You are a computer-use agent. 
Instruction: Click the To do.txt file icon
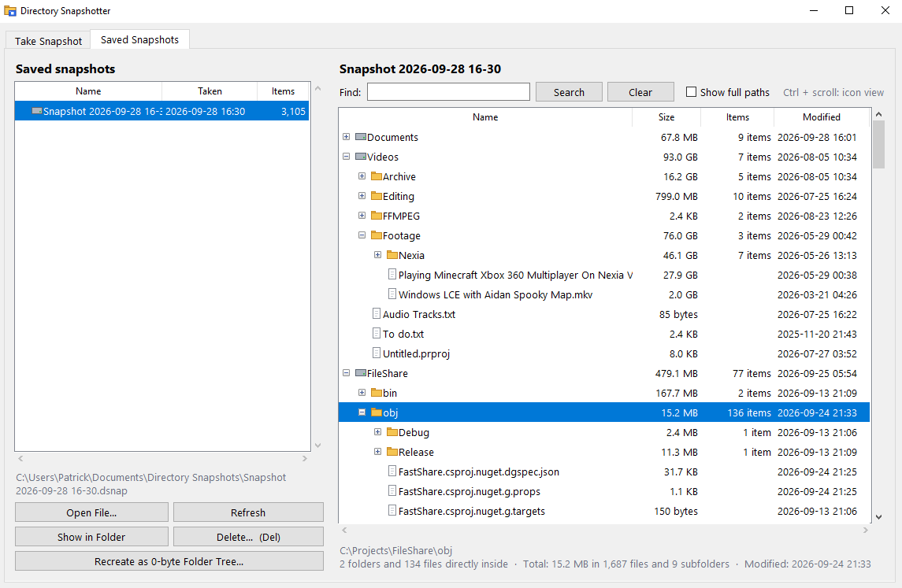pyautogui.click(x=377, y=334)
